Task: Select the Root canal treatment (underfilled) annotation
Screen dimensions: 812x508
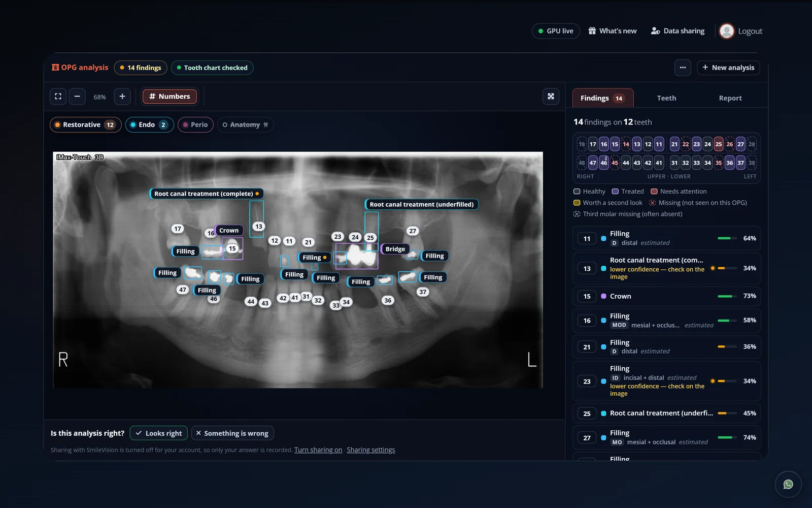Action: (422, 204)
